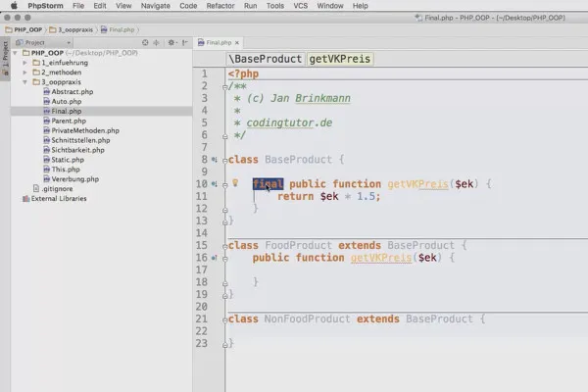Open the PhpStorm application menu
Screen dimensions: 588x392
[x=45, y=6]
